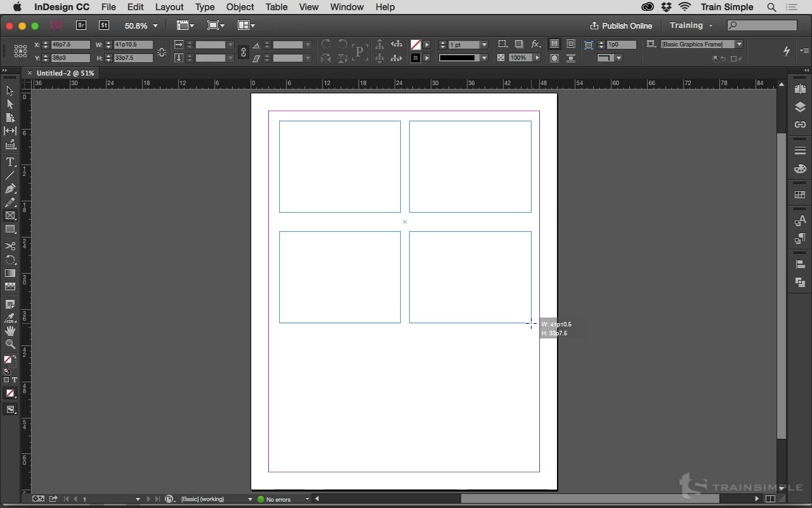Screen dimensions: 812x508
Task: Open the Color panel palette icon
Action: 800,169
